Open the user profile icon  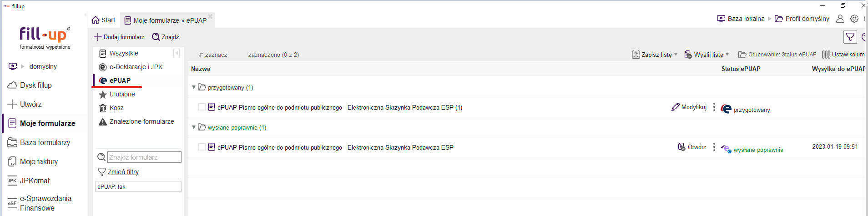[840, 19]
